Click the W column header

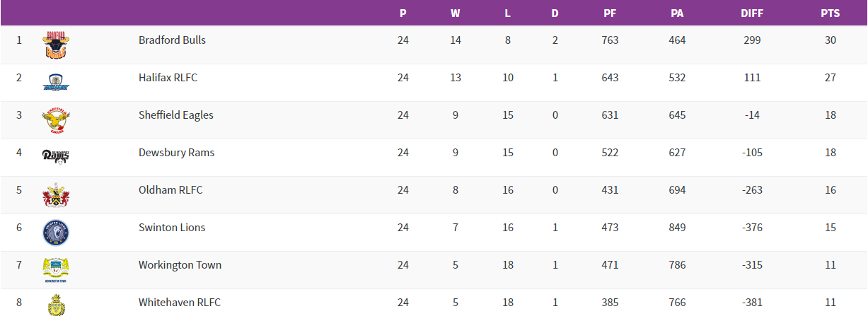(456, 13)
